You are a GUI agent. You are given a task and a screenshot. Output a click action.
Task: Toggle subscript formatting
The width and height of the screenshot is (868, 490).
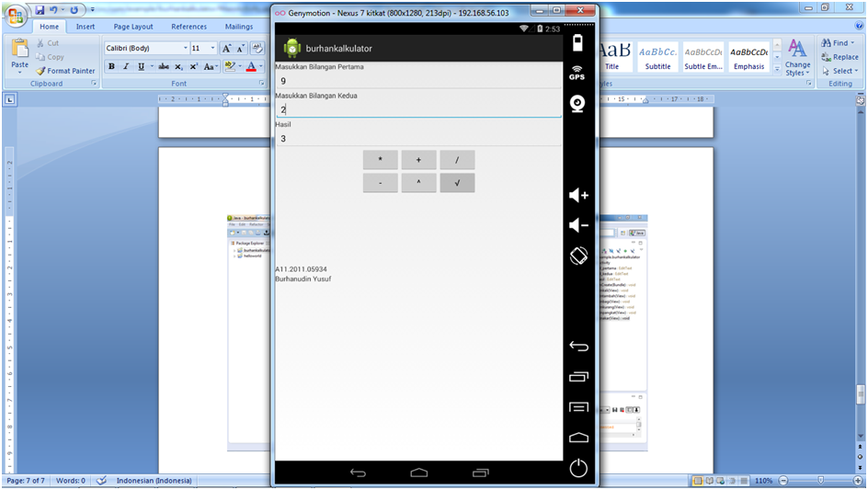pos(178,66)
